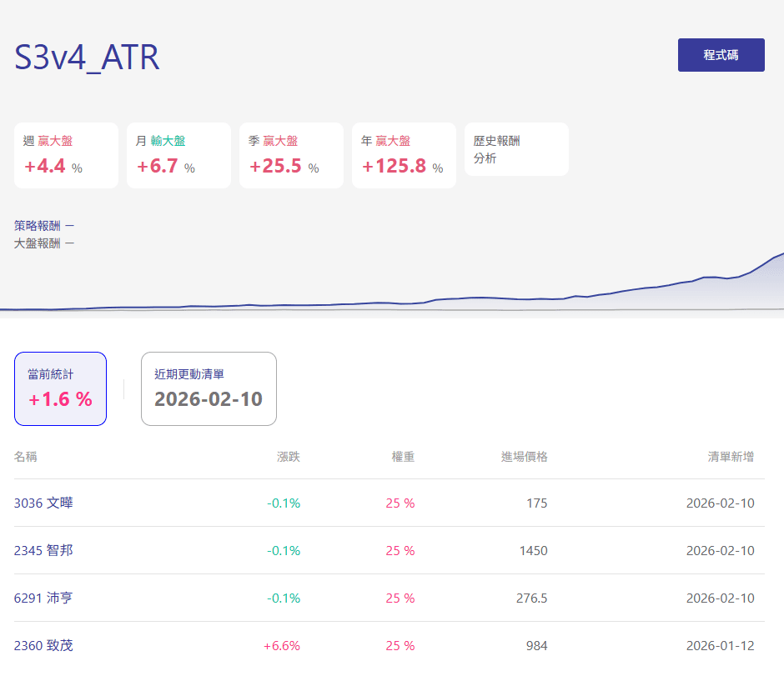The image size is (784, 676).
Task: Select the 週 performance card showing +4.4%
Action: click(67, 155)
